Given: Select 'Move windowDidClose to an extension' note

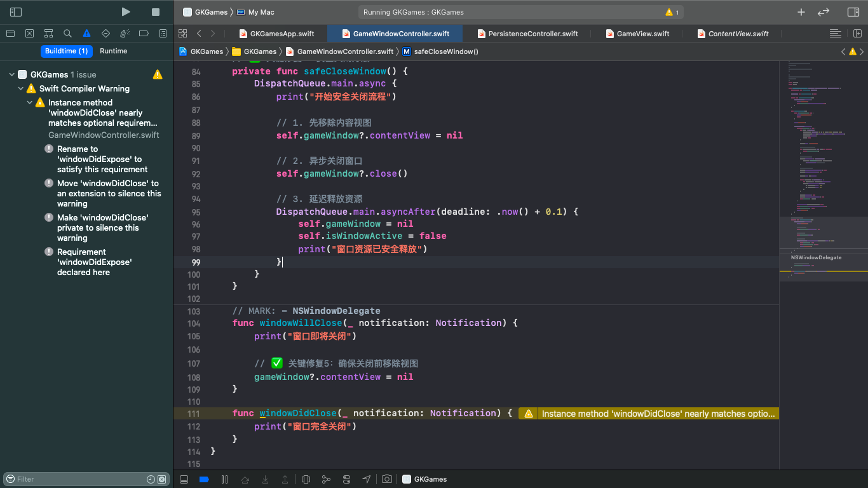Looking at the screenshot, I should coord(109,193).
